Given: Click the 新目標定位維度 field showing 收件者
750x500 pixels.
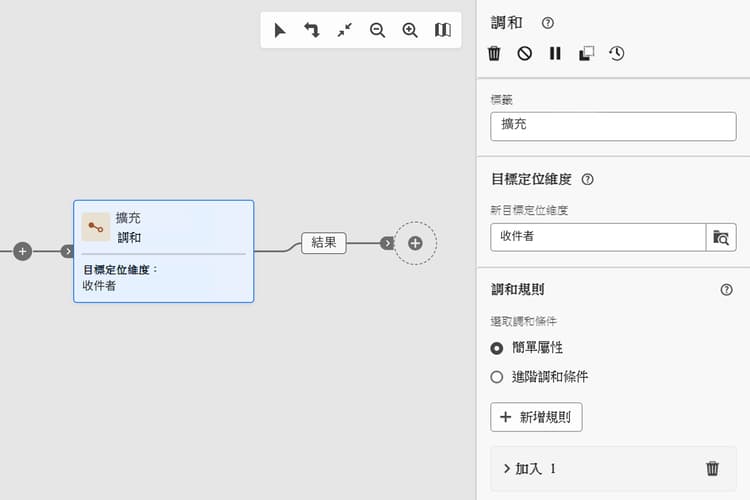Looking at the screenshot, I should coord(598,237).
